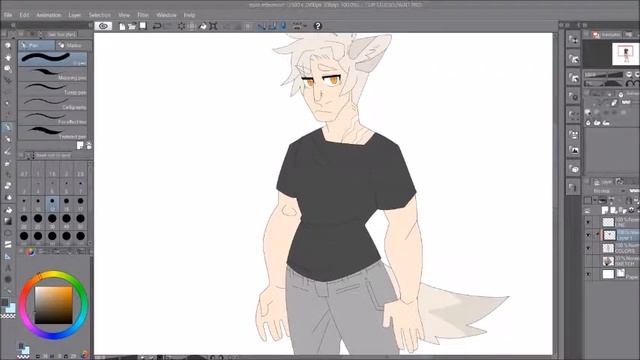Select the light blue sub color swatch
This screenshot has width=640, height=360.
point(11,308)
